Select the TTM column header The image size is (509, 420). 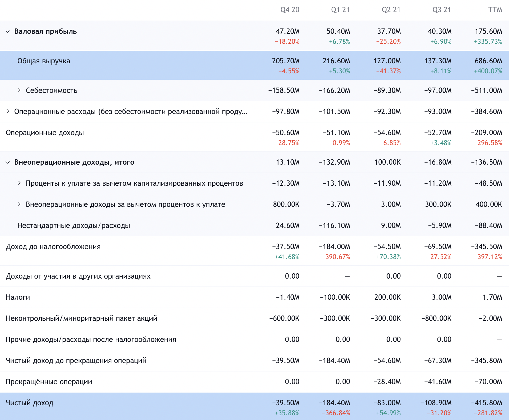click(495, 10)
